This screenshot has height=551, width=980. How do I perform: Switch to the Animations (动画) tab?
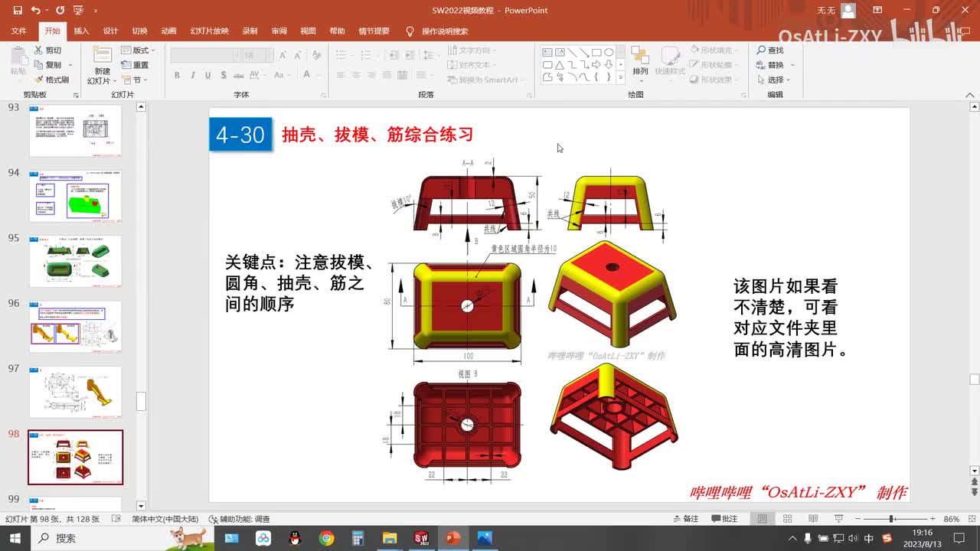[x=168, y=31]
